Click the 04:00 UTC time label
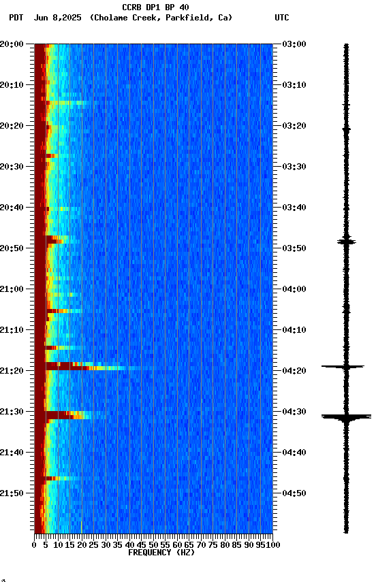This screenshot has height=588, width=376. (294, 289)
